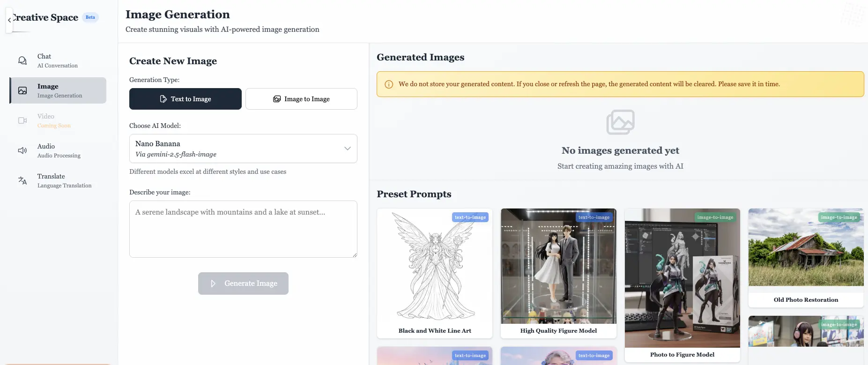The image size is (868, 365).
Task: Click 'Black and White Line Art' caption
Action: pos(435,331)
